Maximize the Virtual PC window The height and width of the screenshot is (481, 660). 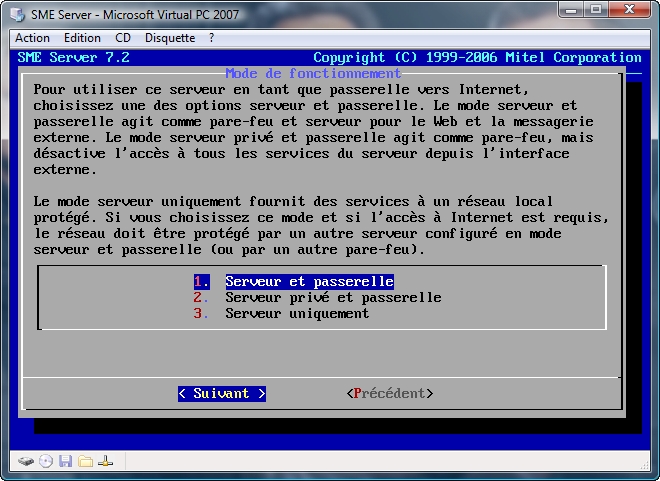pyautogui.click(x=596, y=9)
